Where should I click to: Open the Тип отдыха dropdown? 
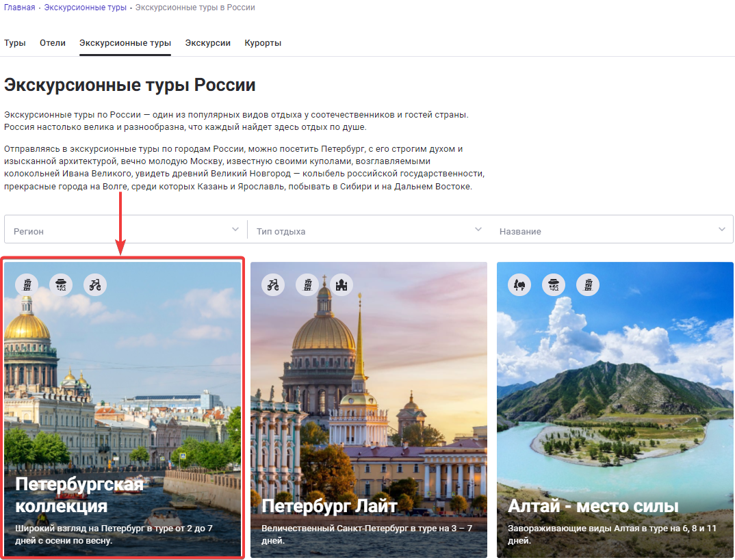(x=369, y=230)
